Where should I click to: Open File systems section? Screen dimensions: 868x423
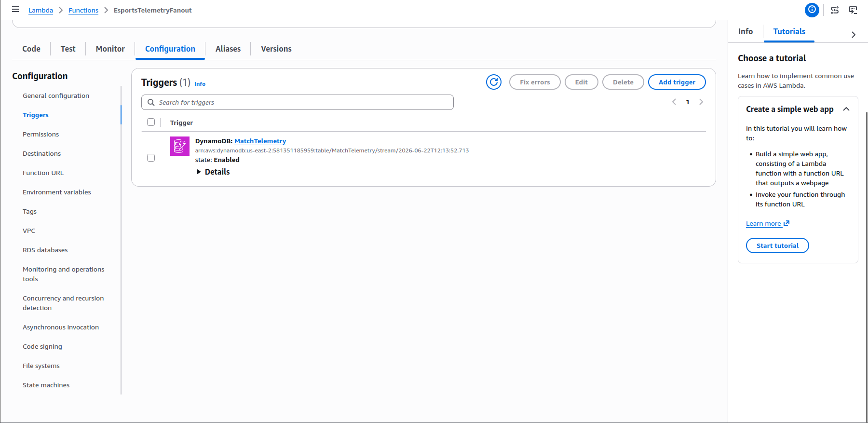41,366
